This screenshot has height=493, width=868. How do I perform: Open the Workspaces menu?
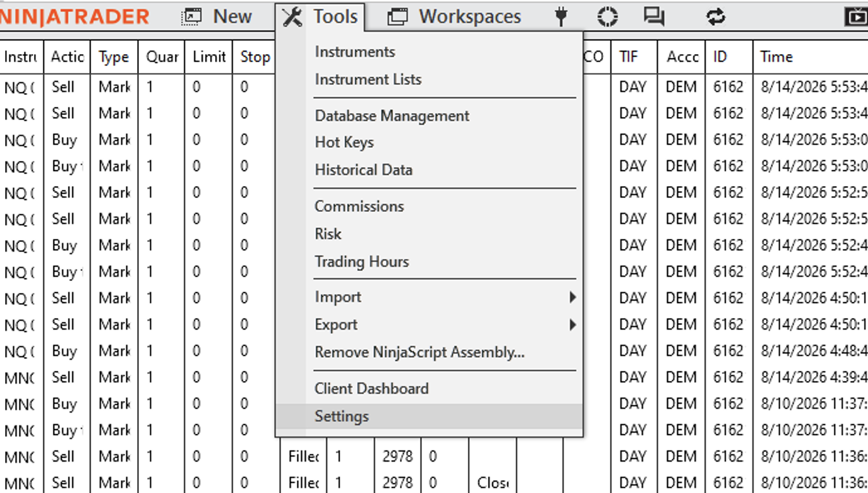454,16
